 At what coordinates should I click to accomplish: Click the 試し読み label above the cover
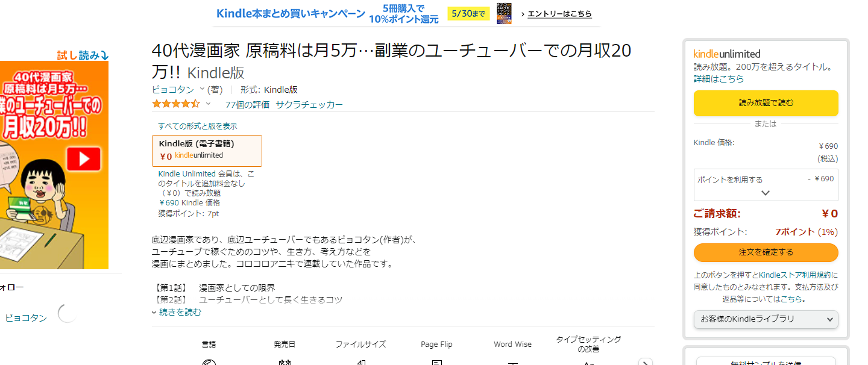[83, 55]
